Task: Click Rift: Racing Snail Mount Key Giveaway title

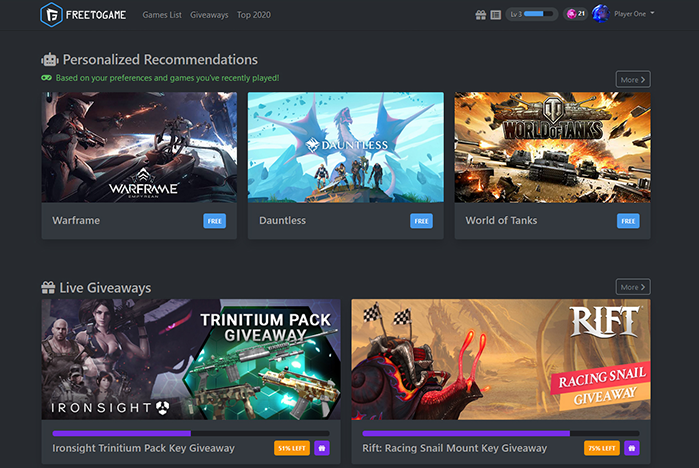Action: coord(455,448)
